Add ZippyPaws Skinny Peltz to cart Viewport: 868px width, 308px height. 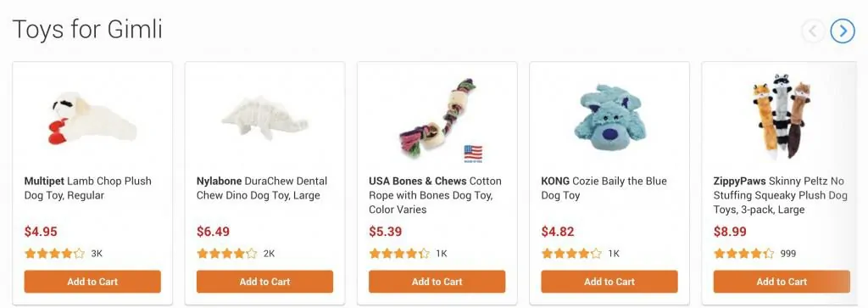[782, 282]
